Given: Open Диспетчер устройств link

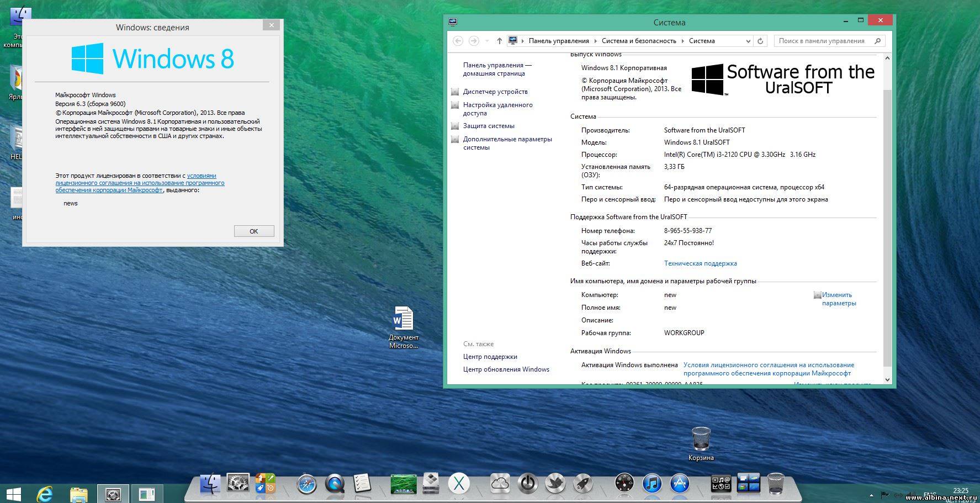Looking at the screenshot, I should 495,92.
